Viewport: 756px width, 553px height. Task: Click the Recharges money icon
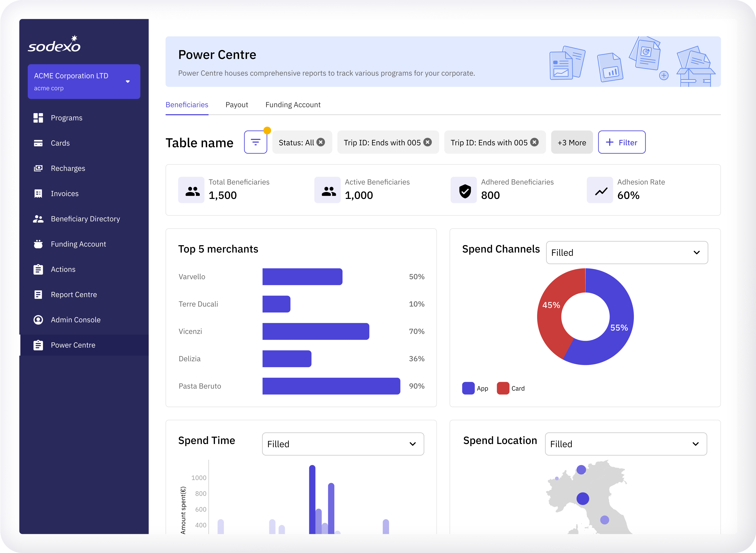click(x=38, y=168)
